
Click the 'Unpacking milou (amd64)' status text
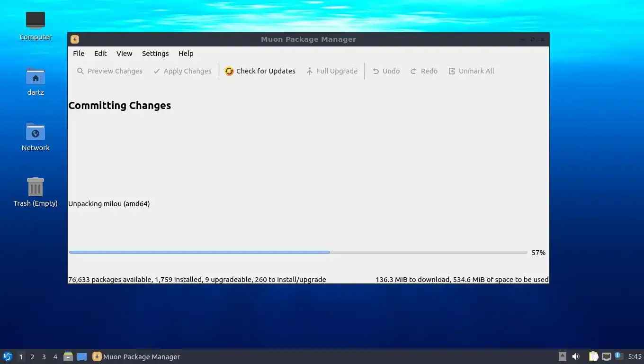point(109,204)
